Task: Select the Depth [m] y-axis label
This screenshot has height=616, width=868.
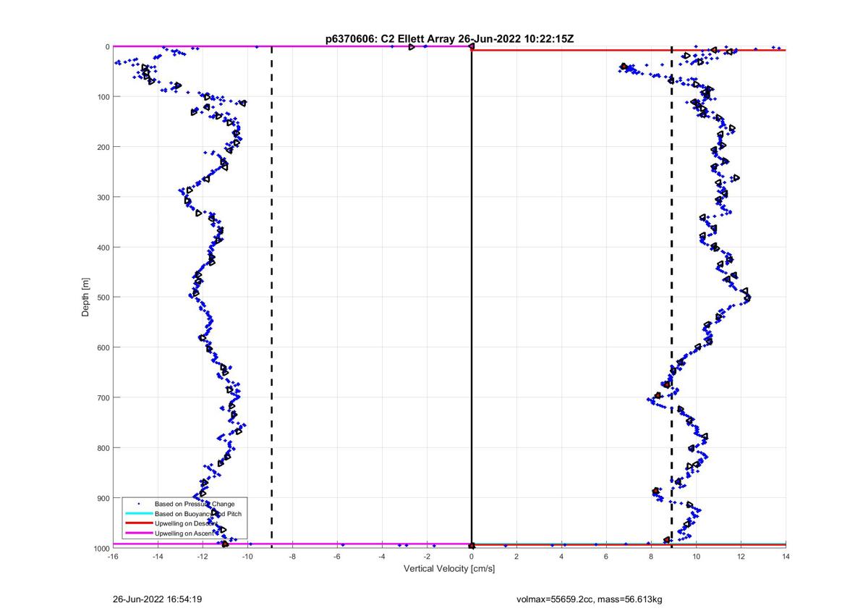Action: click(x=86, y=297)
